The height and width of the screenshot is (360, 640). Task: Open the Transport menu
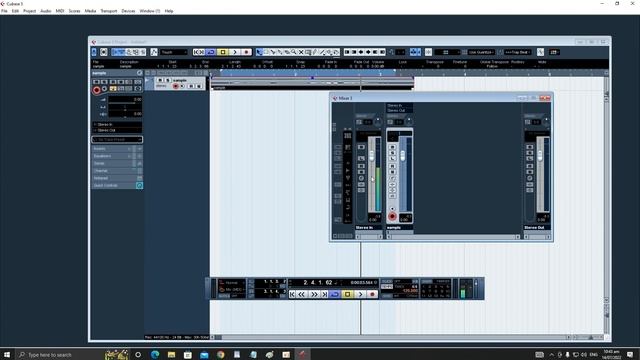109,11
